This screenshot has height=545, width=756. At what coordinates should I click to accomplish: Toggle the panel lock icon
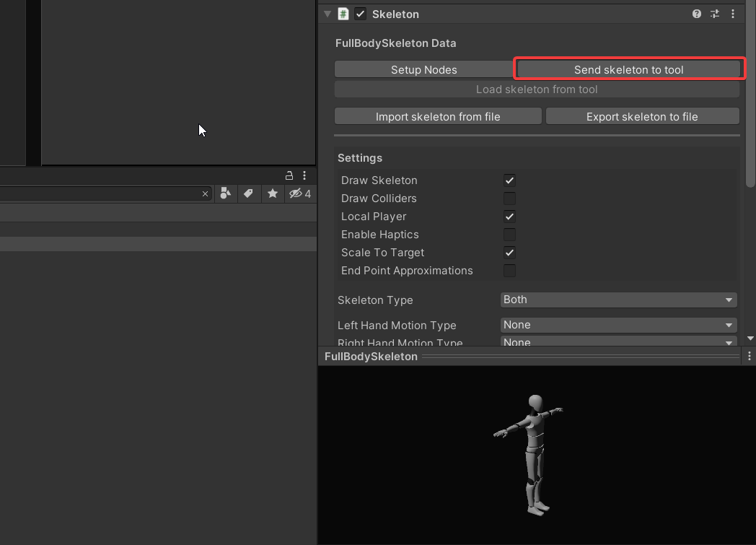pyautogui.click(x=289, y=175)
